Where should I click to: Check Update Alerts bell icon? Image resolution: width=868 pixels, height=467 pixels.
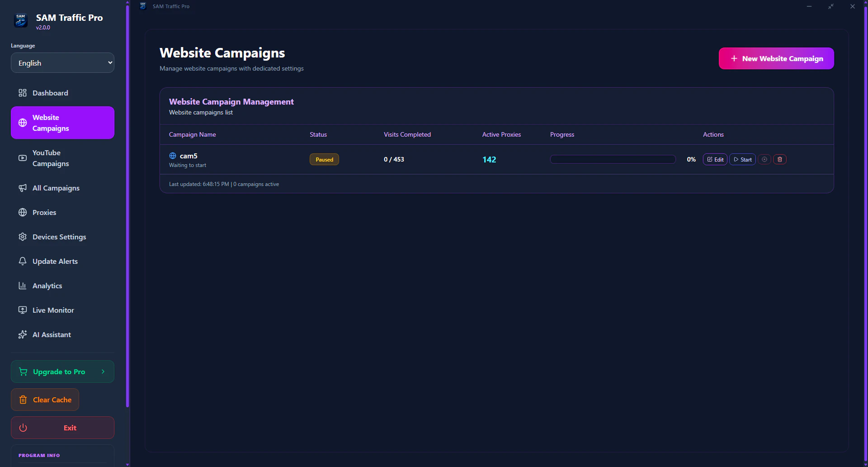23,261
